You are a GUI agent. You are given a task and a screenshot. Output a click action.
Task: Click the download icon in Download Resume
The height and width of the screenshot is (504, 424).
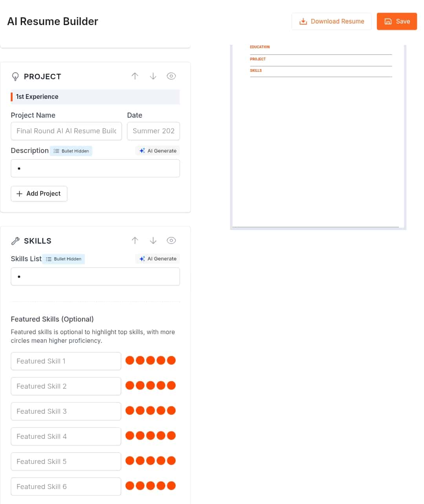click(x=303, y=22)
